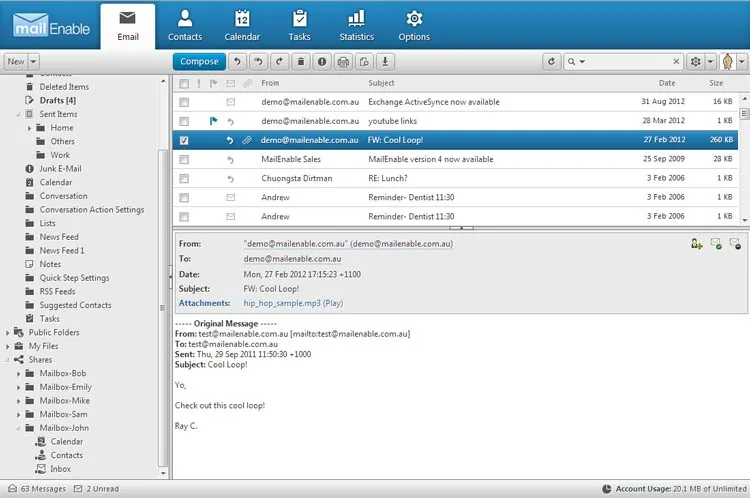Image resolution: width=750 pixels, height=498 pixels.
Task: Open the Statistics tab
Action: [356, 26]
